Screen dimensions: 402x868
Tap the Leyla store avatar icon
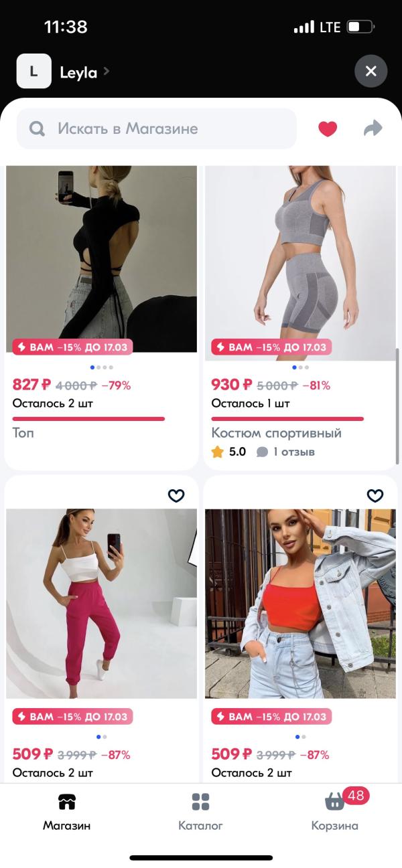coord(33,71)
